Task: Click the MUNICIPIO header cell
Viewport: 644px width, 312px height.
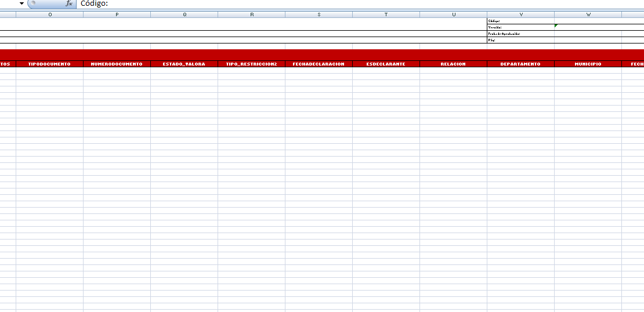Action: click(x=588, y=64)
